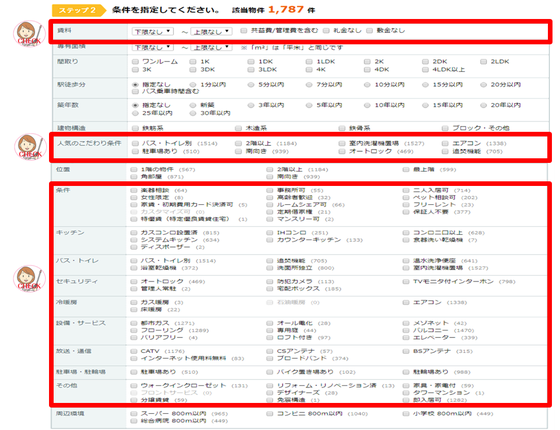Check ウォークインクローゼット option
The height and width of the screenshot is (430, 560).
pos(134,386)
